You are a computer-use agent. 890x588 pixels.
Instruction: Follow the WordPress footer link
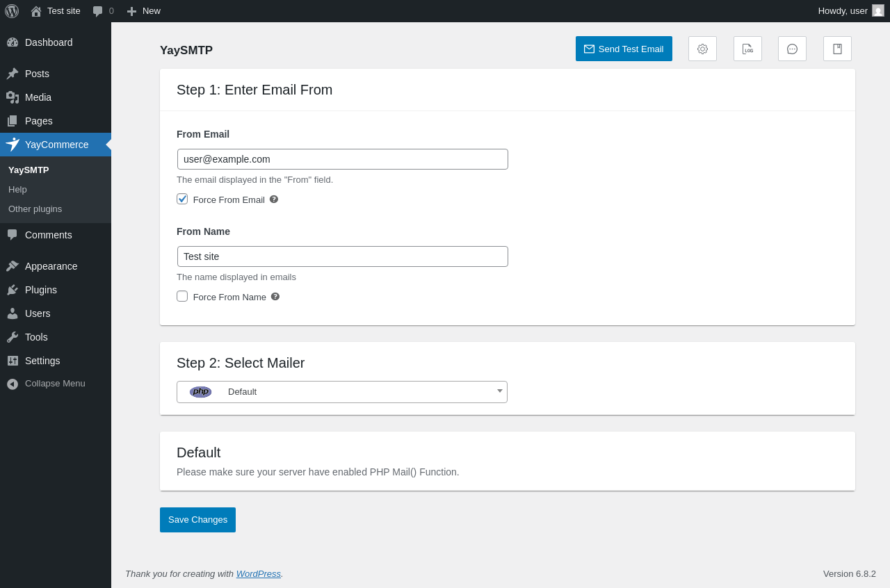click(x=259, y=573)
